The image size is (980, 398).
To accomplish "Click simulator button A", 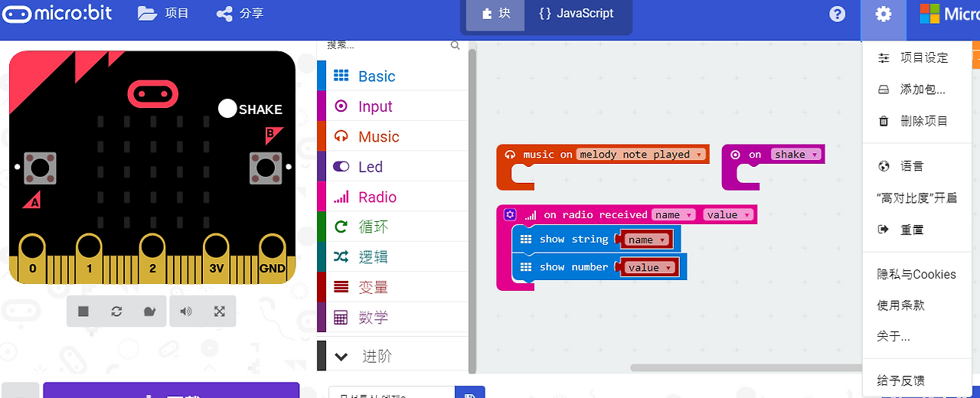I will [39, 168].
